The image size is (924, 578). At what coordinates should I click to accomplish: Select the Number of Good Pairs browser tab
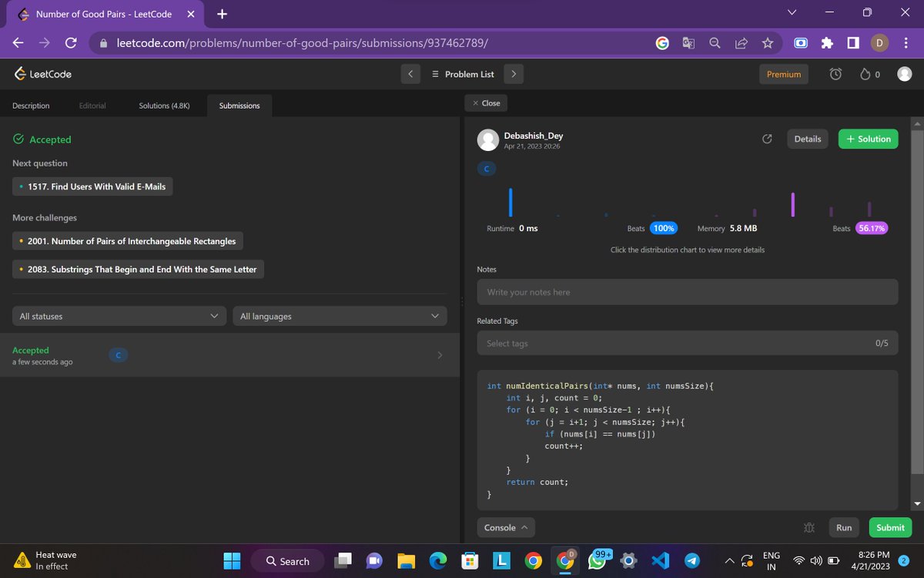[x=106, y=14]
